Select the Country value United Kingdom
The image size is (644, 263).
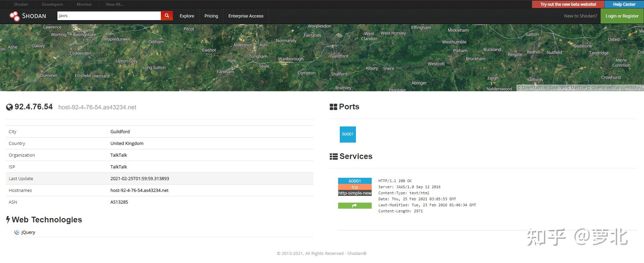pos(127,143)
